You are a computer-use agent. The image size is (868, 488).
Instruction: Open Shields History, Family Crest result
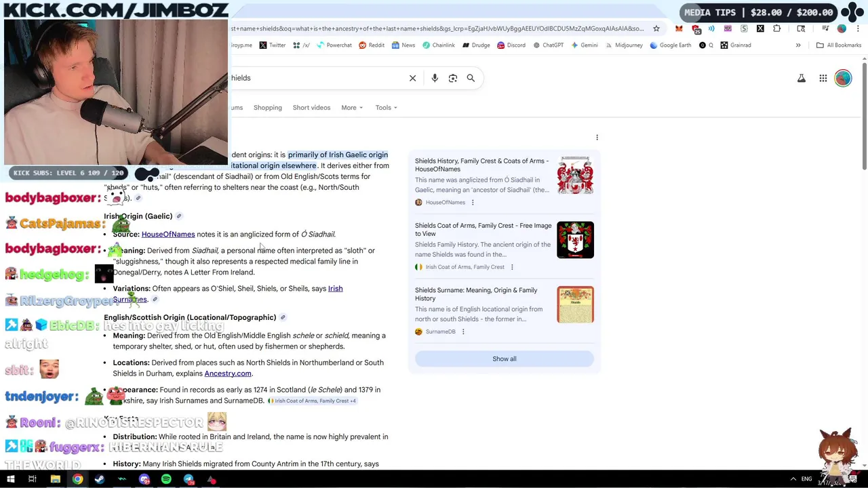tap(482, 165)
